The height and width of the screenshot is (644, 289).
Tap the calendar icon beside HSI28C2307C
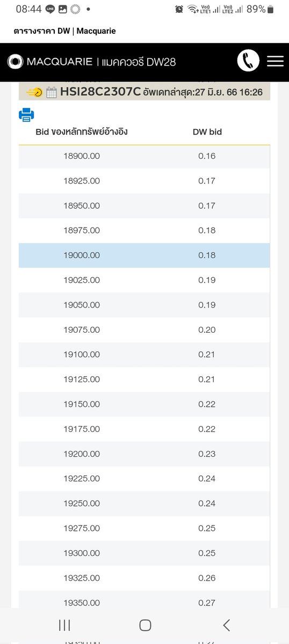pyautogui.click(x=52, y=92)
